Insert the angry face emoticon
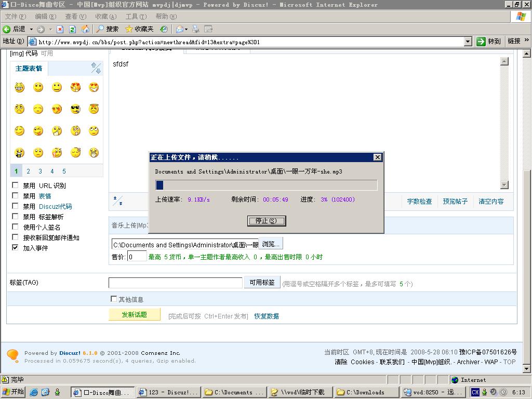 (94, 109)
